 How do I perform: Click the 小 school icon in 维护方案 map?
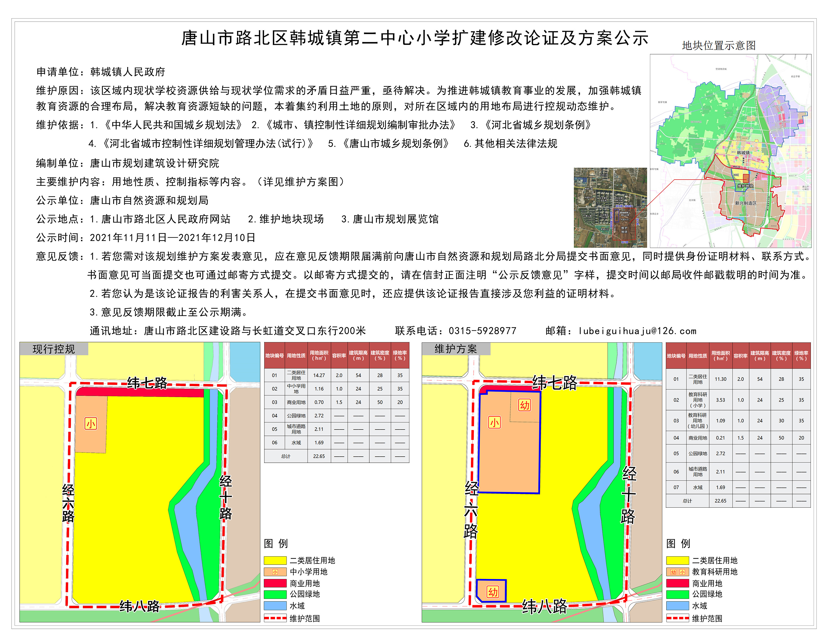pyautogui.click(x=494, y=422)
